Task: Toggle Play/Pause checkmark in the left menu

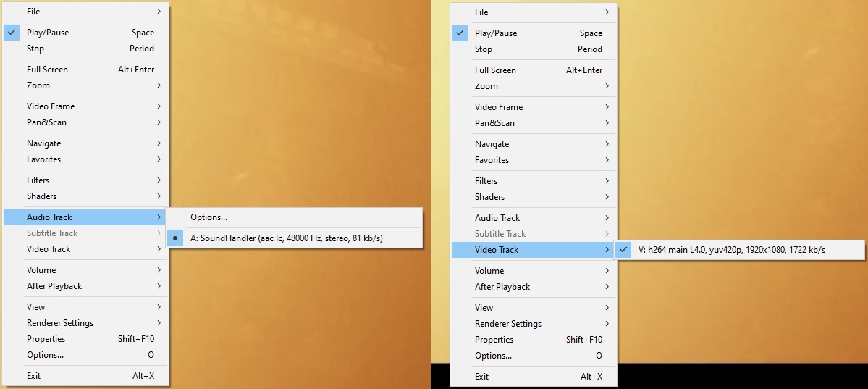Action: 12,33
